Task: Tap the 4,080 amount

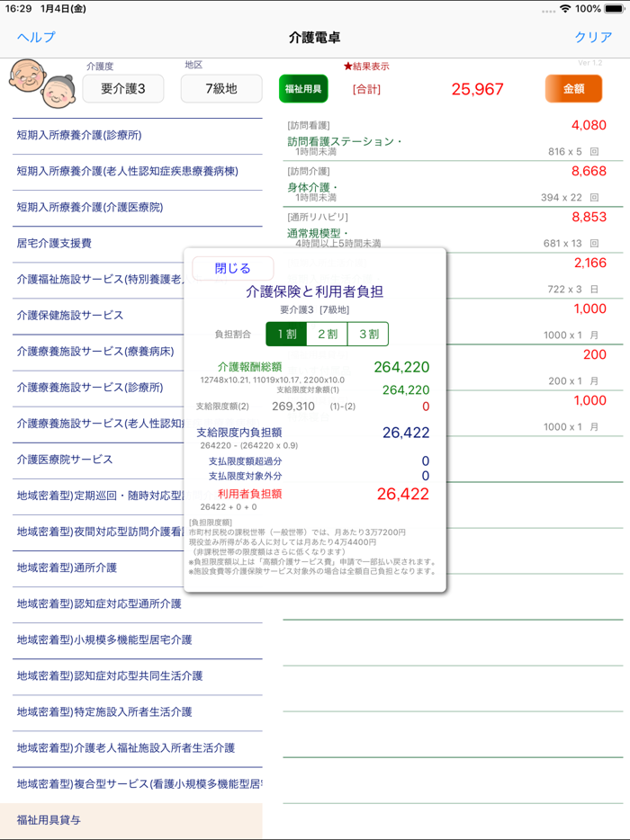Action: pyautogui.click(x=589, y=125)
